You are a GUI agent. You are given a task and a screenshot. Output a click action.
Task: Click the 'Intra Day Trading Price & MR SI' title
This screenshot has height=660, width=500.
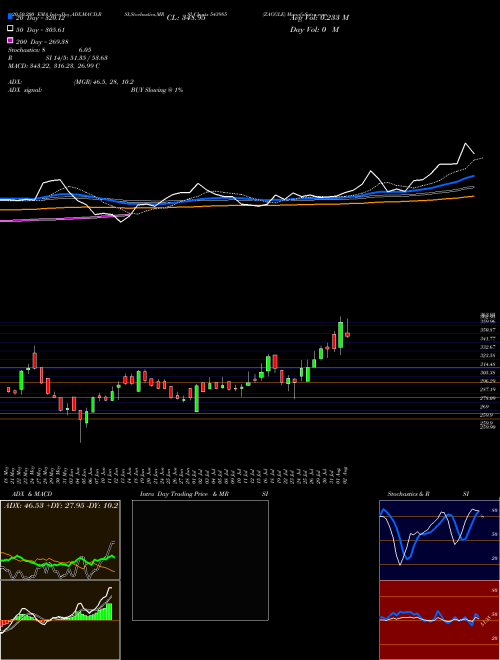204,494
